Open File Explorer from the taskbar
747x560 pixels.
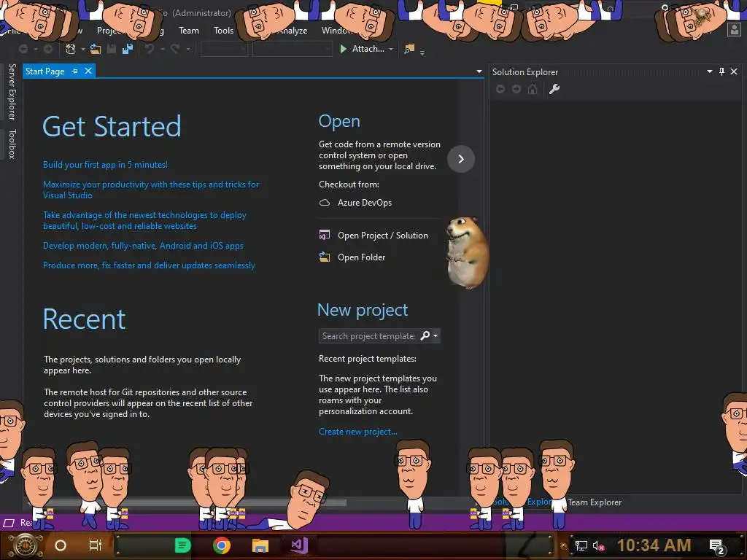click(260, 545)
